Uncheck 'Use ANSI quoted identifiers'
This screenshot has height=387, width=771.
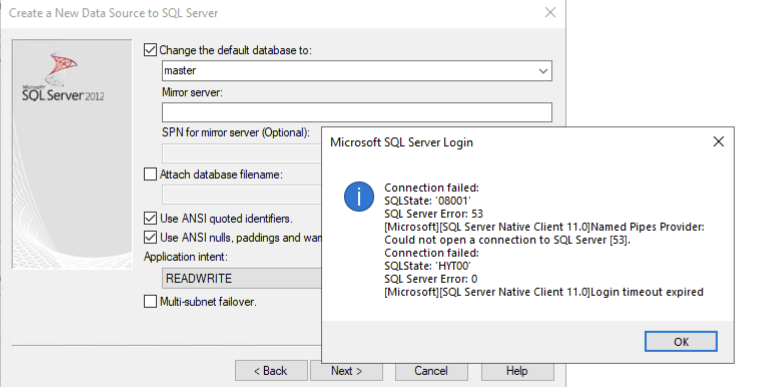(150, 218)
